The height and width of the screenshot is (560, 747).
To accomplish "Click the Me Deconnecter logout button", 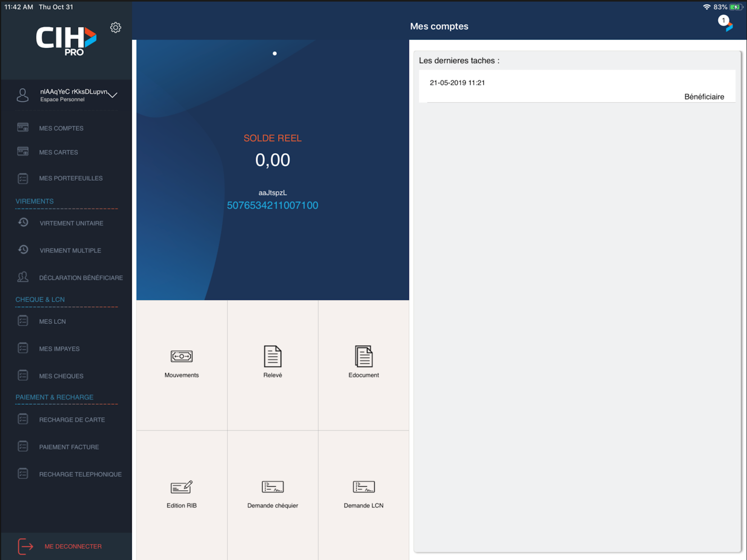I will [73, 546].
